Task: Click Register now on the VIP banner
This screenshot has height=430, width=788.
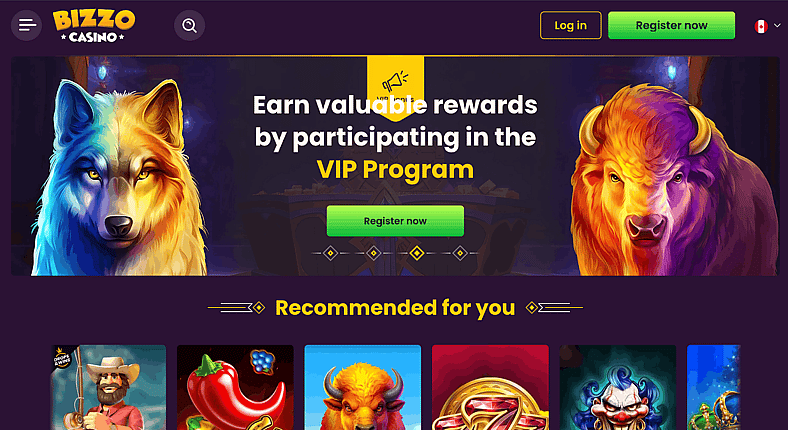Action: click(395, 221)
